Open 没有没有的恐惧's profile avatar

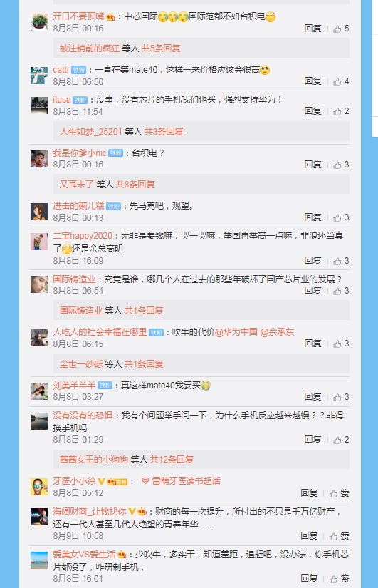pos(39,421)
